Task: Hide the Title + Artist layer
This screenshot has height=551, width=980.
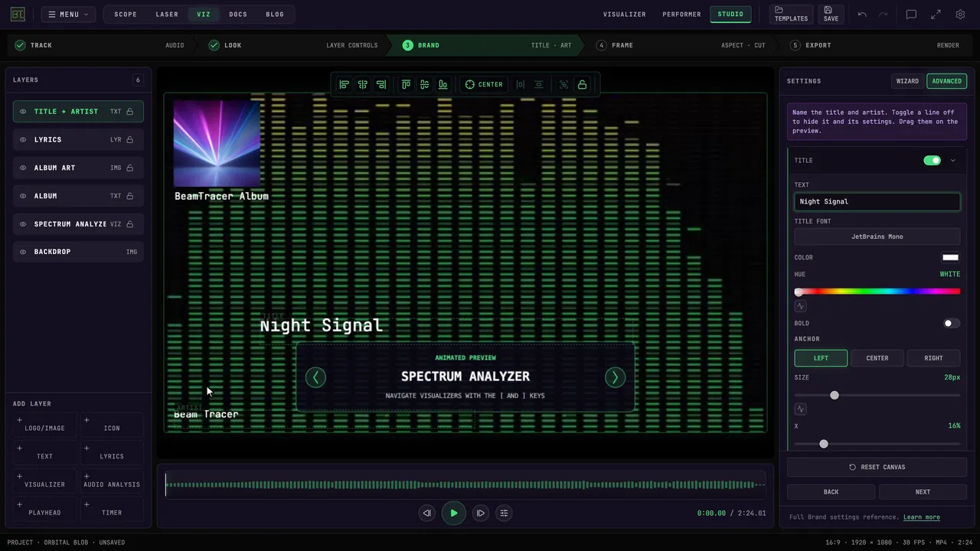Action: click(23, 112)
